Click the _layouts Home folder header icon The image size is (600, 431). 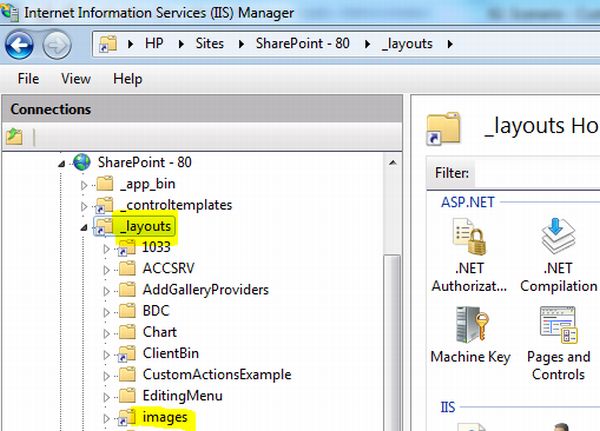tap(443, 129)
